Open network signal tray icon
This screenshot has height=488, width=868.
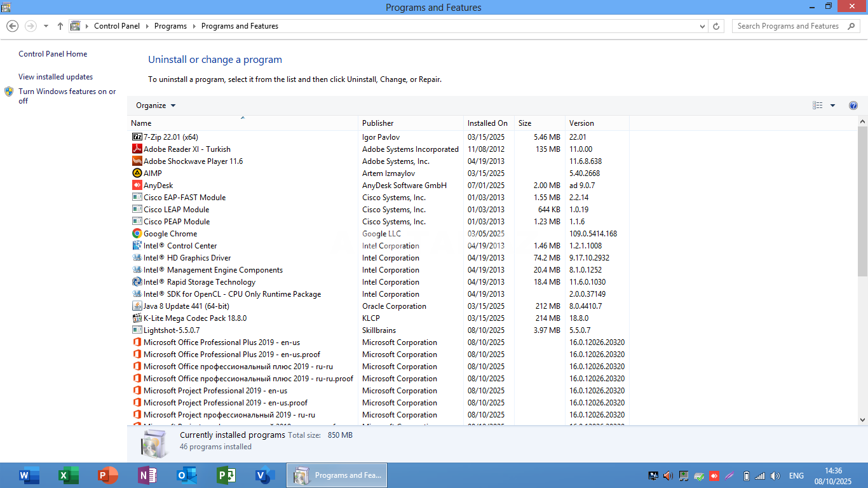(760, 475)
